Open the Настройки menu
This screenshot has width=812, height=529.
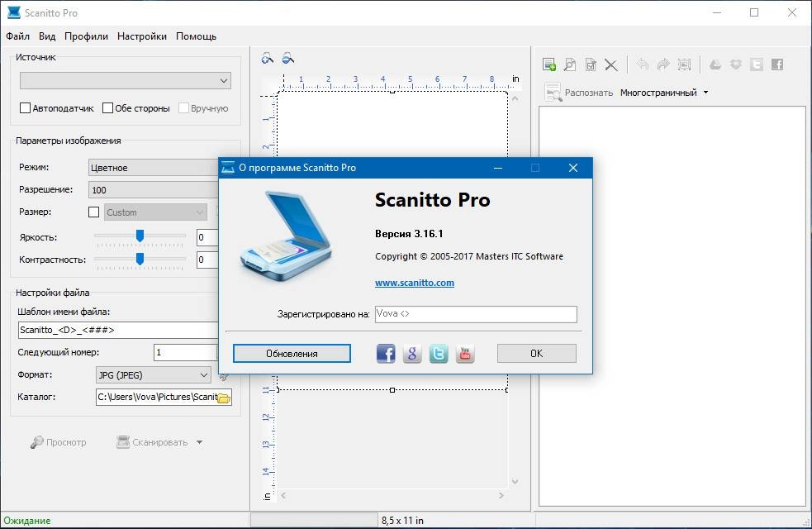[x=142, y=36]
